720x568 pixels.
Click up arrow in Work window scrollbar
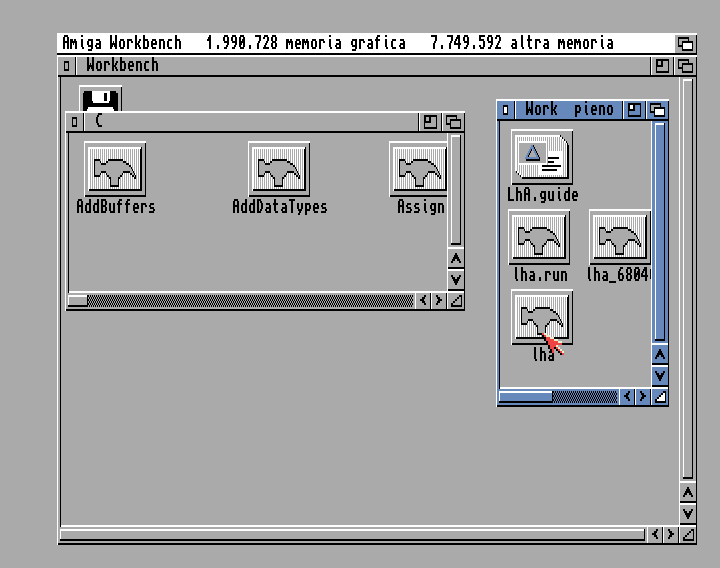pos(660,355)
